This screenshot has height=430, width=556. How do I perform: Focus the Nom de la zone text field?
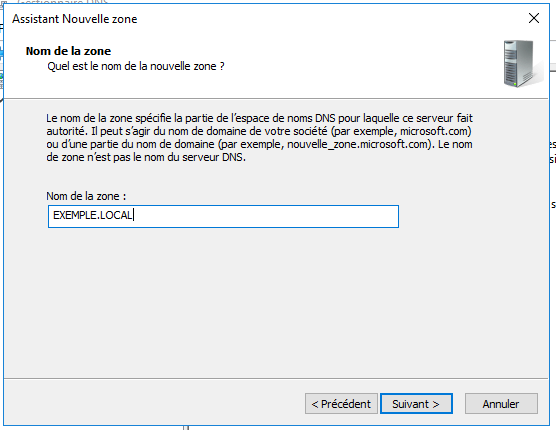223,216
